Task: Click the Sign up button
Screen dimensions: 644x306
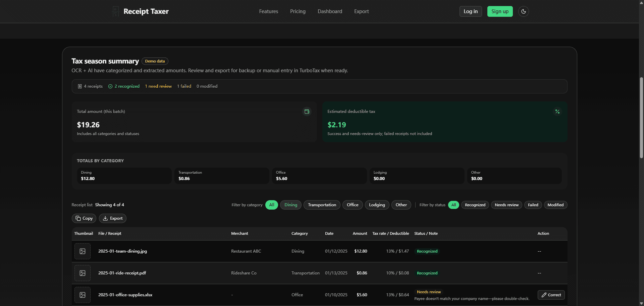Action: [x=500, y=11]
